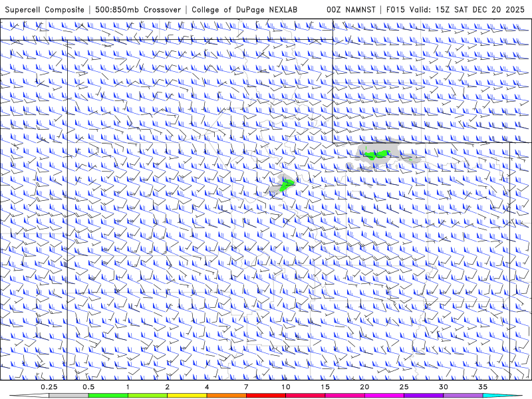Screen dimensions: 532x399
Task: Select the violet 25–30 legend segment
Action: tap(424, 396)
